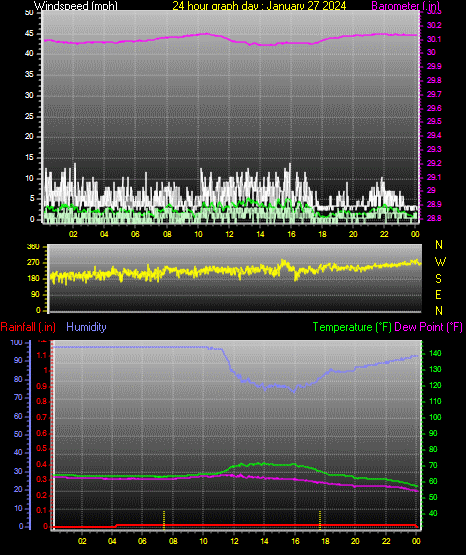Click the '12' hour label under the windspeed graph
Image resolution: width=466 pixels, height=555 pixels.
click(229, 234)
